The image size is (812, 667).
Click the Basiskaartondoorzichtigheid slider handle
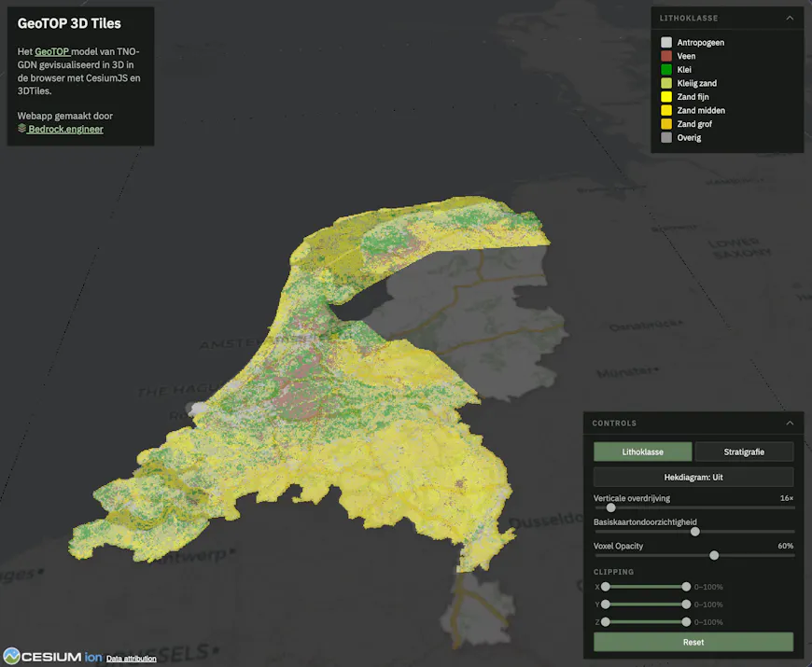click(x=694, y=531)
